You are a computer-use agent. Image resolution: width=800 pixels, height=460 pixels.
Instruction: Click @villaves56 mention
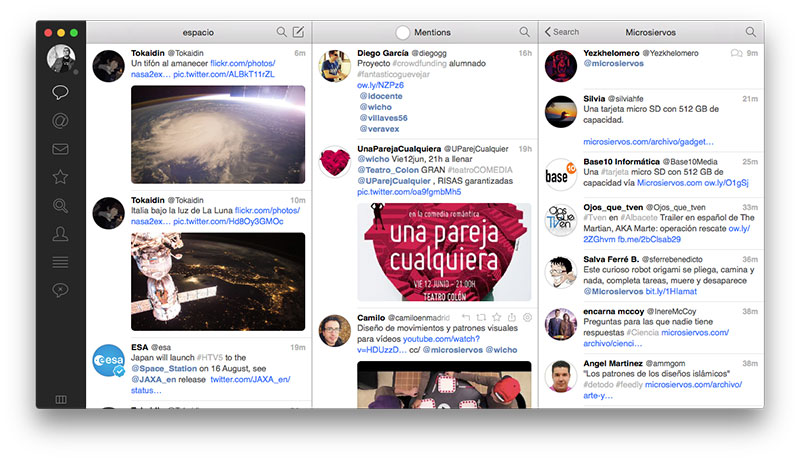click(383, 118)
